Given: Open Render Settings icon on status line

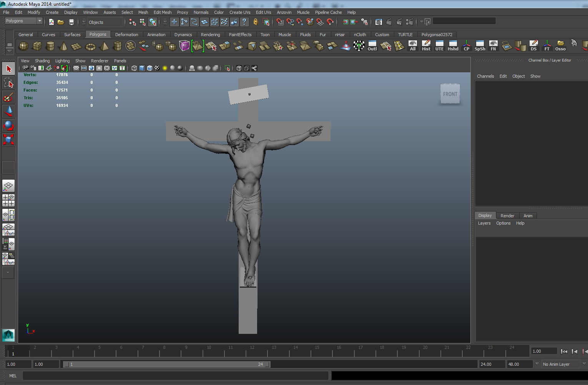Looking at the screenshot, I should (x=410, y=22).
